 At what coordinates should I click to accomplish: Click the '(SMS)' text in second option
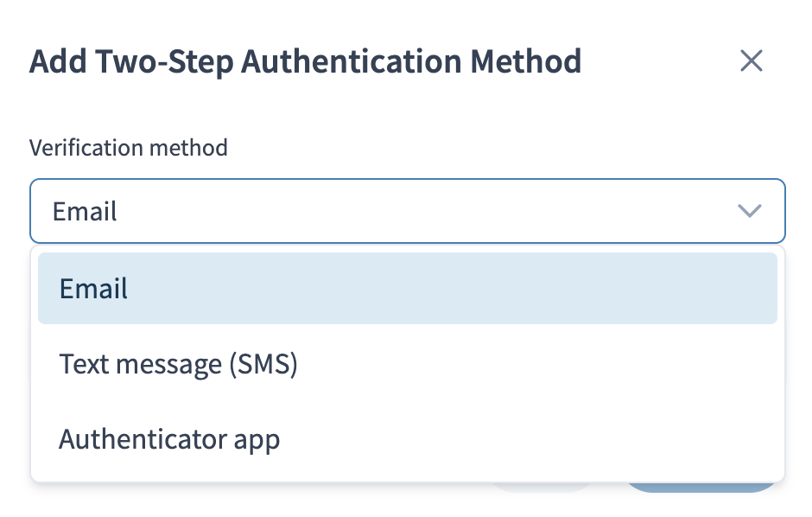point(263,364)
